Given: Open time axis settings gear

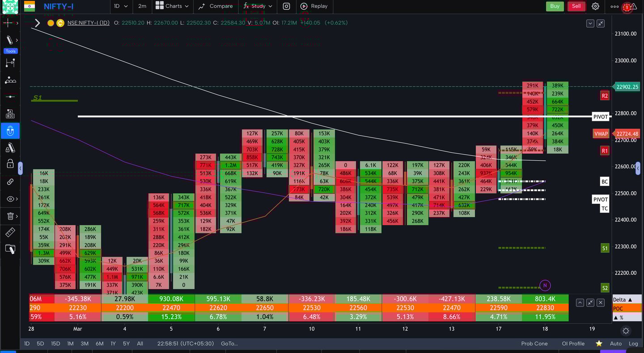Looking at the screenshot, I should click(x=626, y=331).
